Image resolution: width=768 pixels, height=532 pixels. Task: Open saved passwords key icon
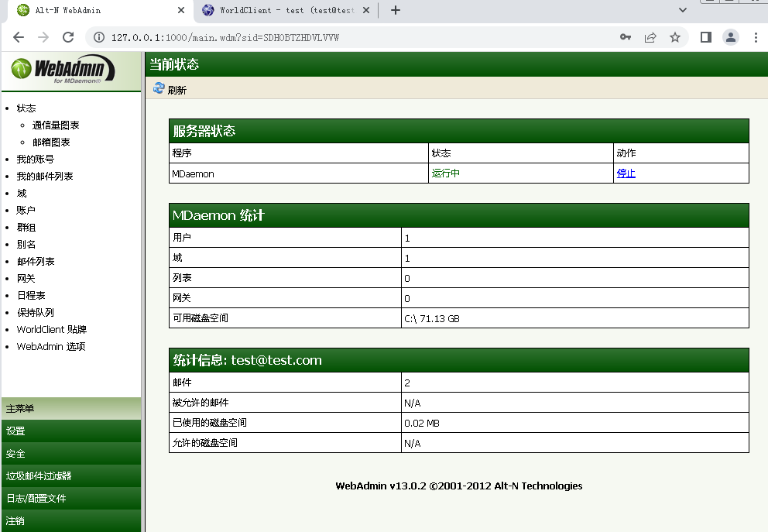click(626, 37)
